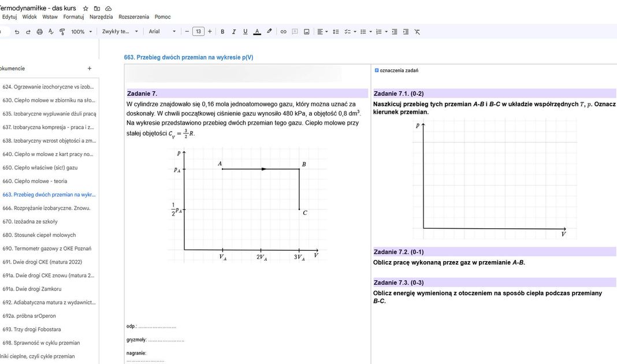Click the clear formatting icon
This screenshot has width=617, height=364.
click(417, 32)
